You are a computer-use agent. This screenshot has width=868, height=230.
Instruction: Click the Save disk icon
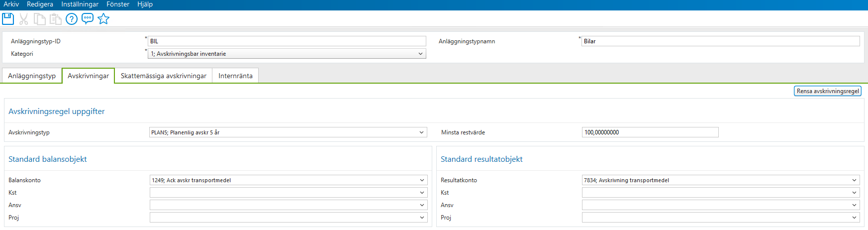pos(8,19)
